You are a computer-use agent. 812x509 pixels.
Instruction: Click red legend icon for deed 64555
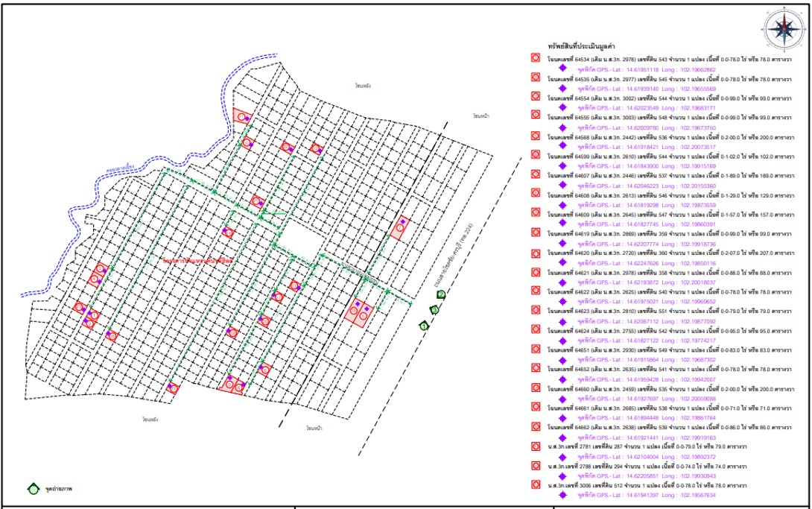click(536, 116)
